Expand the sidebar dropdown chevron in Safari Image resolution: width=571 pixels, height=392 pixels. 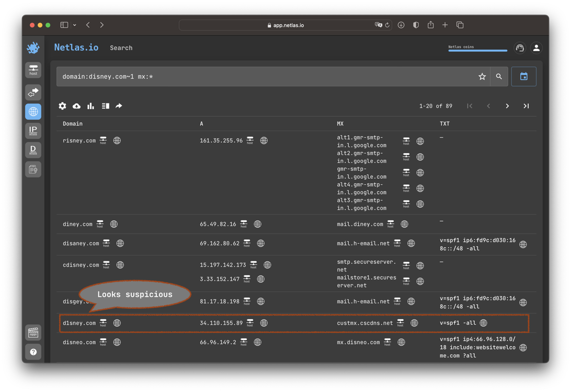pos(75,25)
